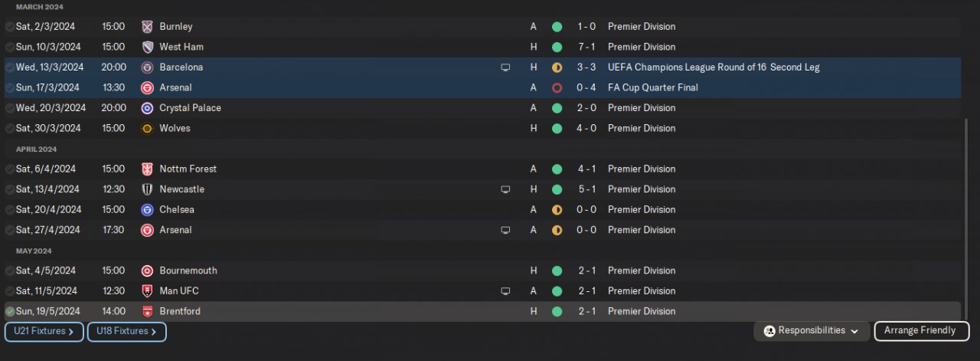Open the Nottm Forest team link
This screenshot has height=361, width=980.
pos(188,169)
